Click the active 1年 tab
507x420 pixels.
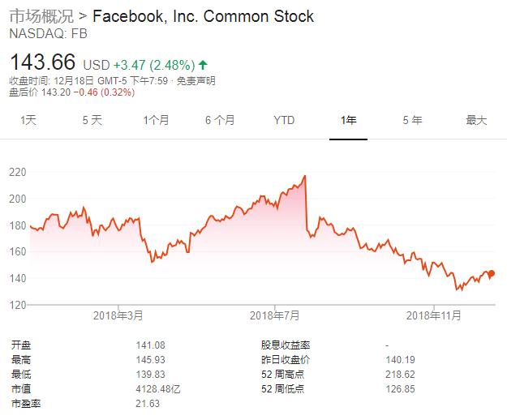pos(348,120)
